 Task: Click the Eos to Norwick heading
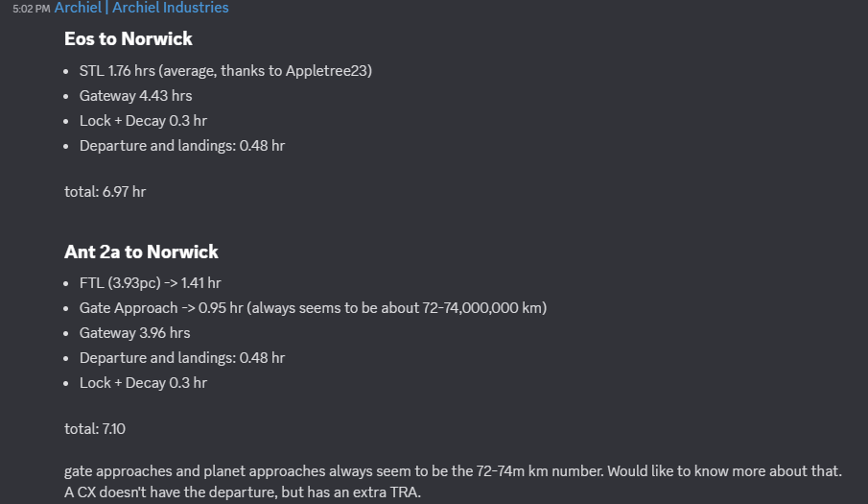[x=129, y=39]
